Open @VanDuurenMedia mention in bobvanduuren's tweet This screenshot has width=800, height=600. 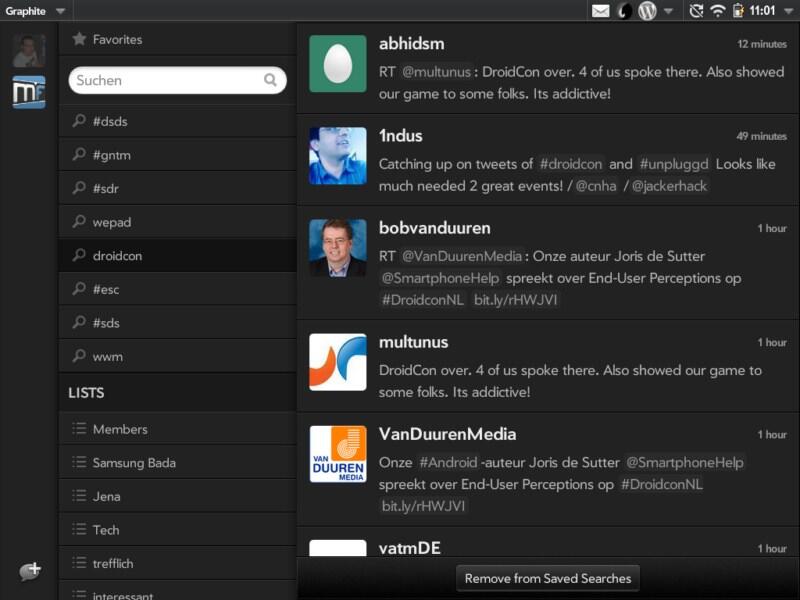tap(462, 256)
